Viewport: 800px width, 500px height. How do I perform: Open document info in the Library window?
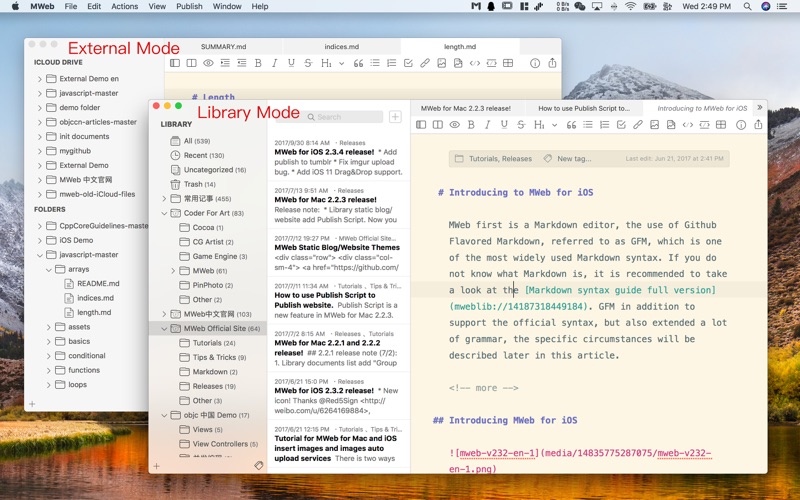(741, 125)
